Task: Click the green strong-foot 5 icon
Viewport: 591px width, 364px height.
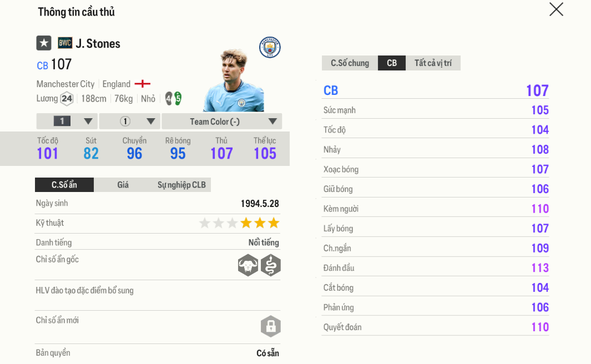Action: coord(178,99)
